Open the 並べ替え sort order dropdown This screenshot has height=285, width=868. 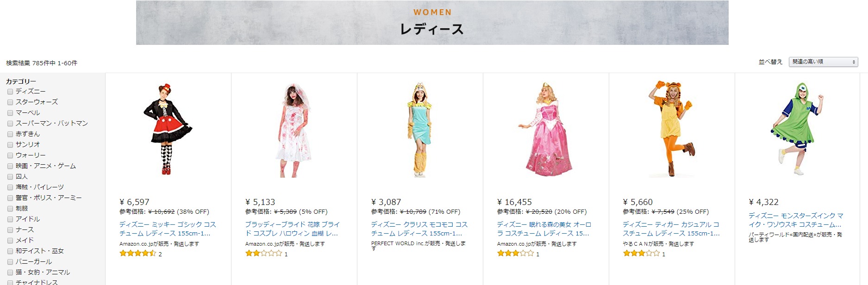click(823, 62)
